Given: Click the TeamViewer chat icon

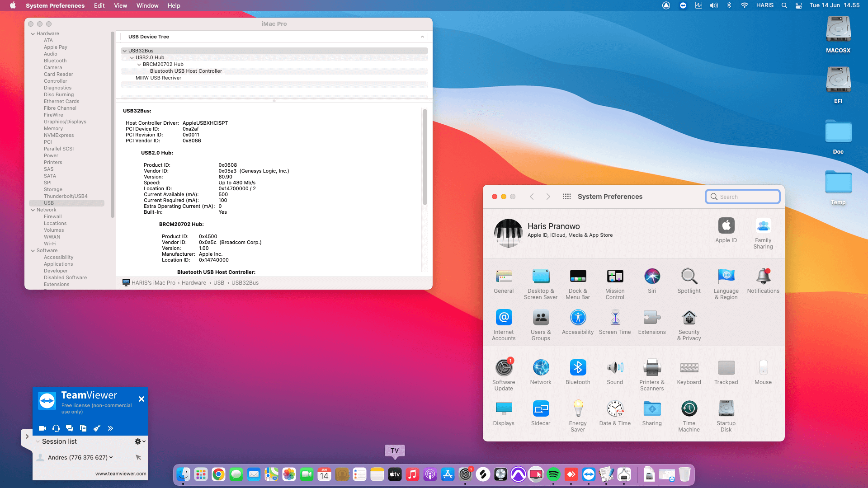Looking at the screenshot, I should tap(70, 428).
